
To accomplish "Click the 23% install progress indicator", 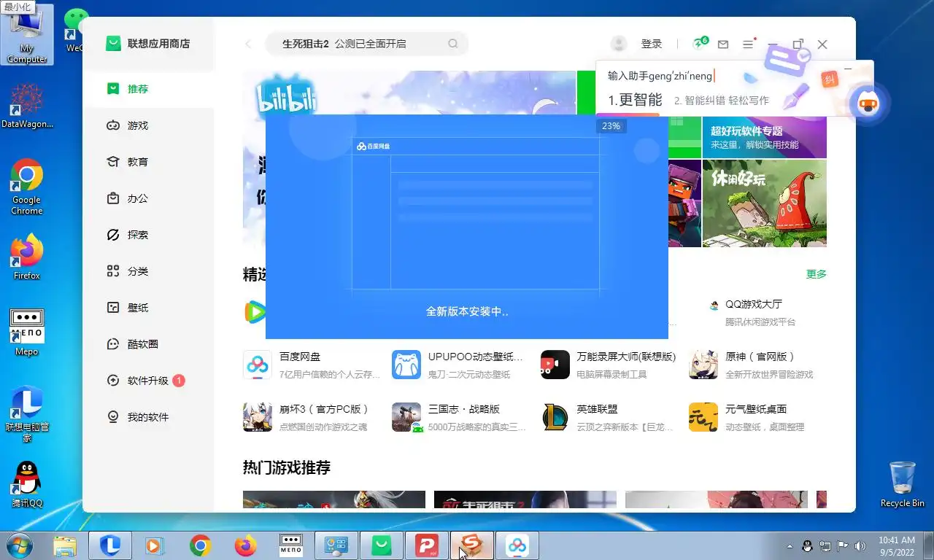I will [611, 126].
